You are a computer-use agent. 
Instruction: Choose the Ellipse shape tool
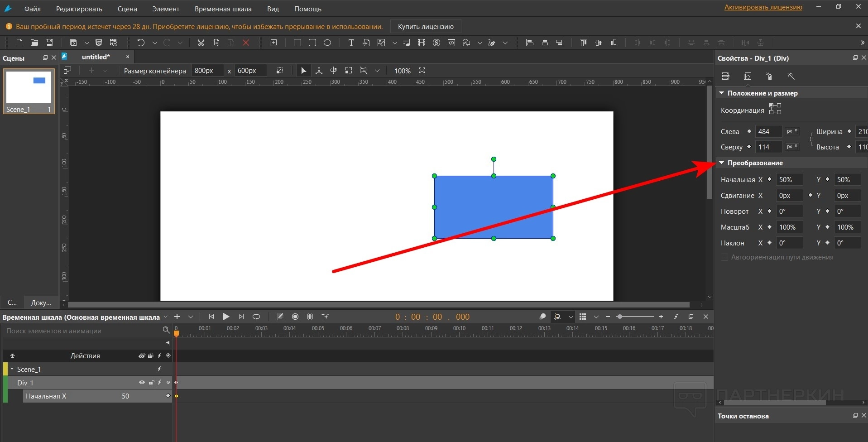click(327, 43)
